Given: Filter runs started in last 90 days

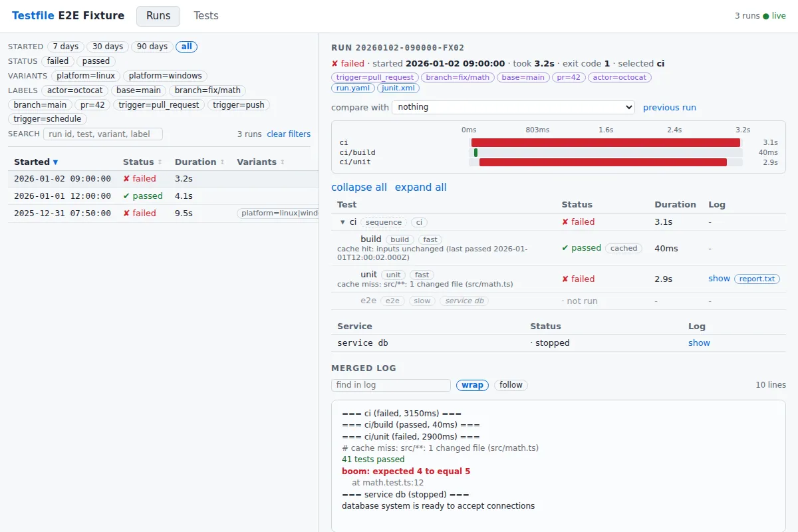Looking at the screenshot, I should tap(152, 47).
